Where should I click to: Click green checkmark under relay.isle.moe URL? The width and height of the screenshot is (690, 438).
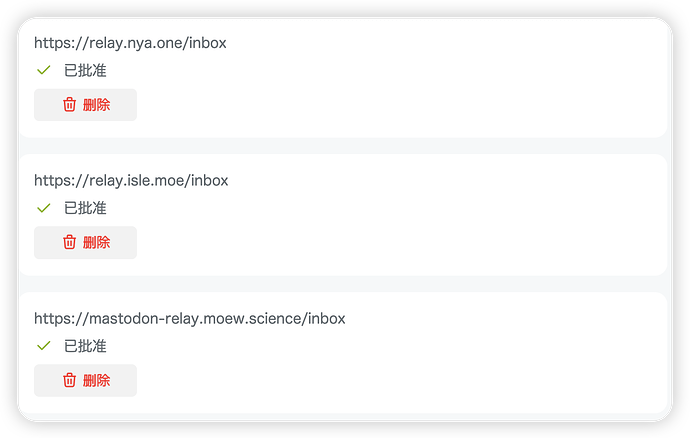44,208
